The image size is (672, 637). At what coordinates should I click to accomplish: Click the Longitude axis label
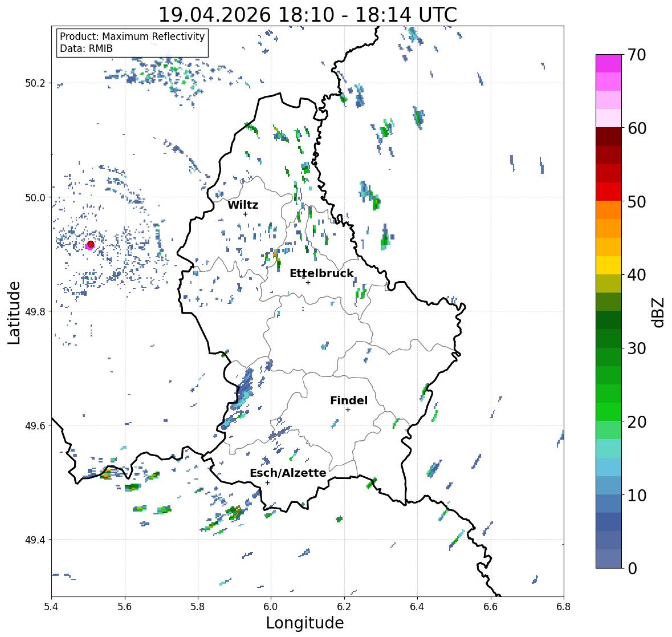point(305,623)
